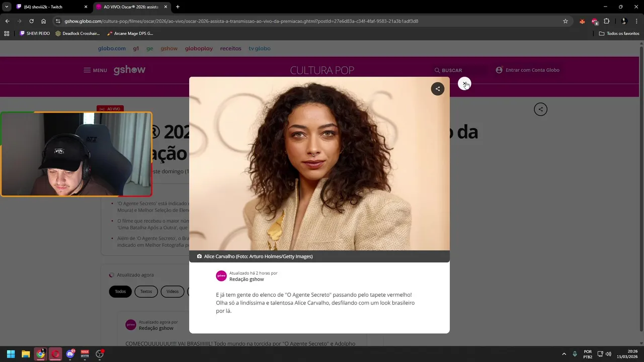Click the Chrome taskbar icon
644x362 pixels.
41,354
